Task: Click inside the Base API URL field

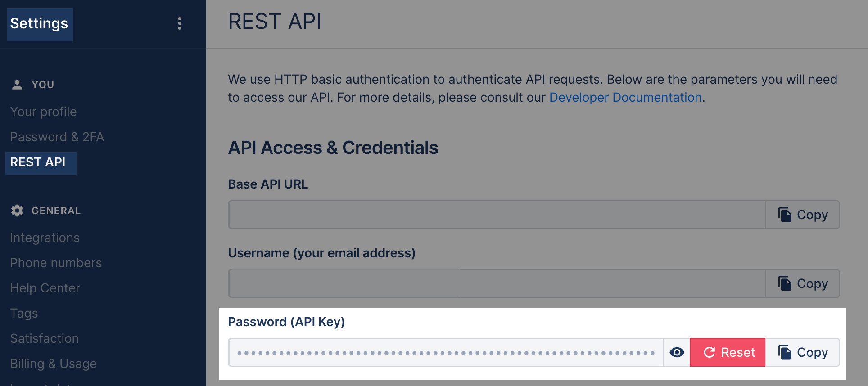Action: tap(497, 215)
